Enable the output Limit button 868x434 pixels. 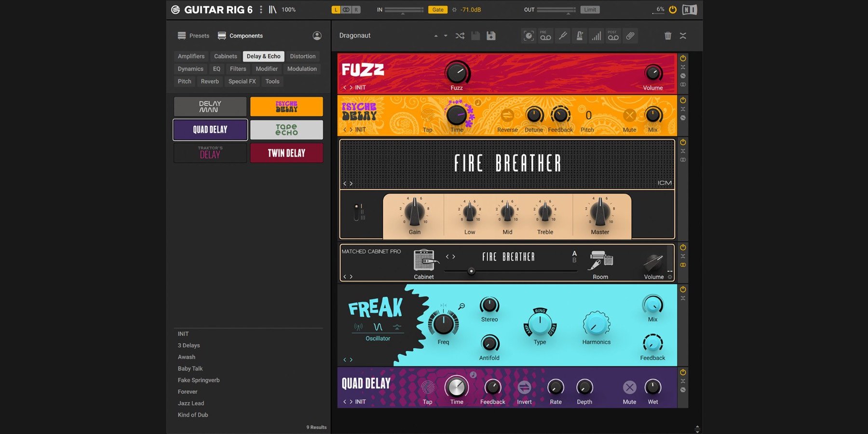pyautogui.click(x=590, y=10)
